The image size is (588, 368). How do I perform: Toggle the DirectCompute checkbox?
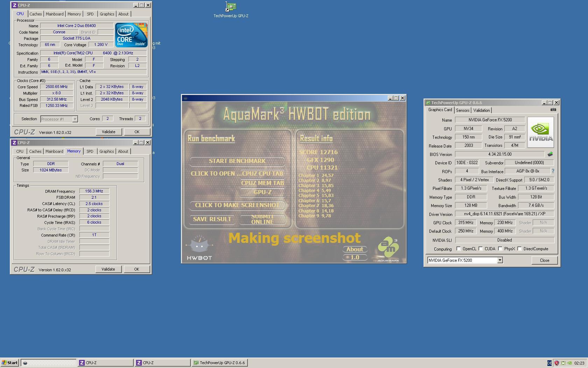click(x=520, y=249)
